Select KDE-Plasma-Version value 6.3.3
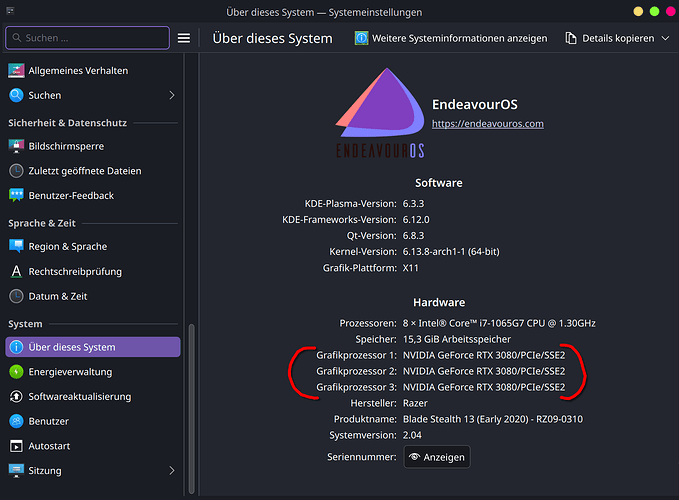This screenshot has height=500, width=679. click(x=414, y=203)
